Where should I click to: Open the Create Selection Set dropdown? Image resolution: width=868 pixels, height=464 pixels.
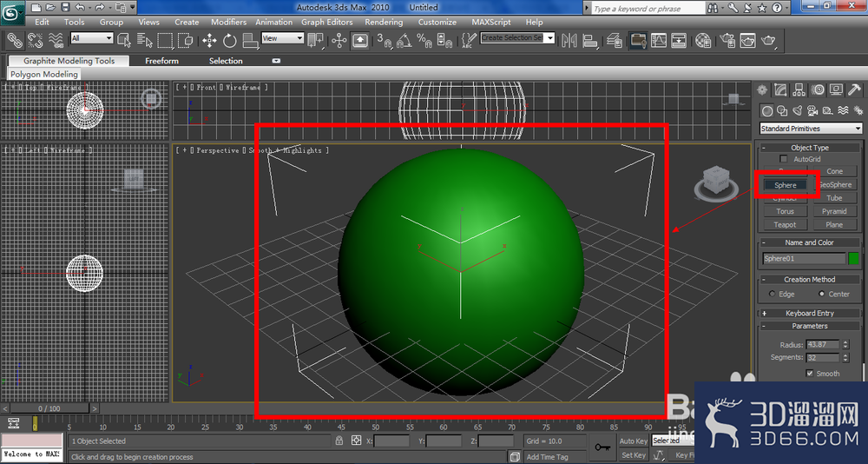517,38
